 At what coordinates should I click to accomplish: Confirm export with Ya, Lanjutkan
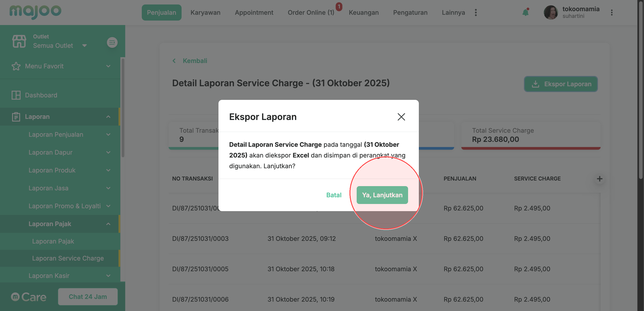click(x=382, y=195)
